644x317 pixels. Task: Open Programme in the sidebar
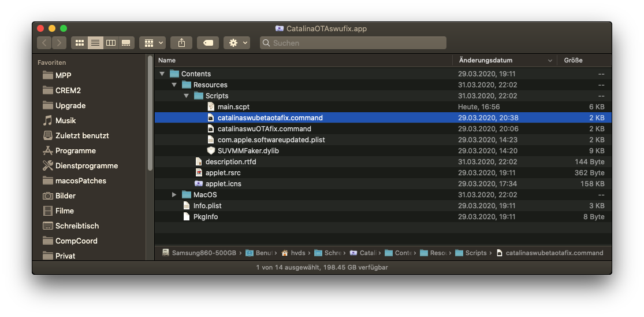click(x=76, y=151)
